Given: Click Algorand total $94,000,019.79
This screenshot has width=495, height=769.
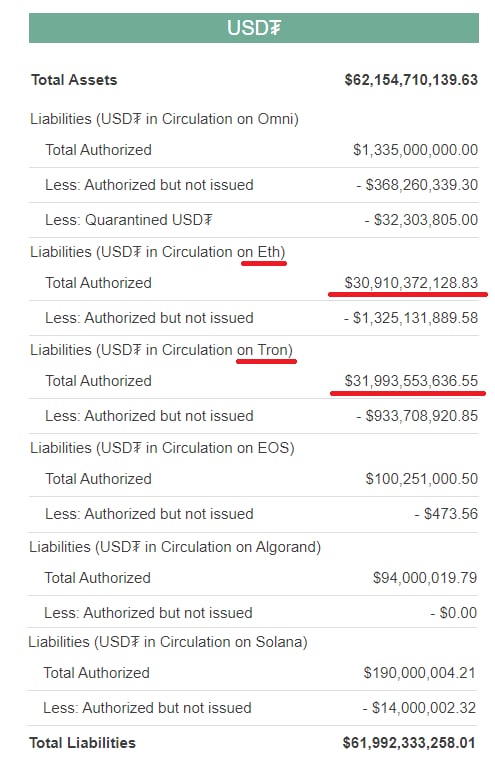Looking at the screenshot, I should (424, 578).
